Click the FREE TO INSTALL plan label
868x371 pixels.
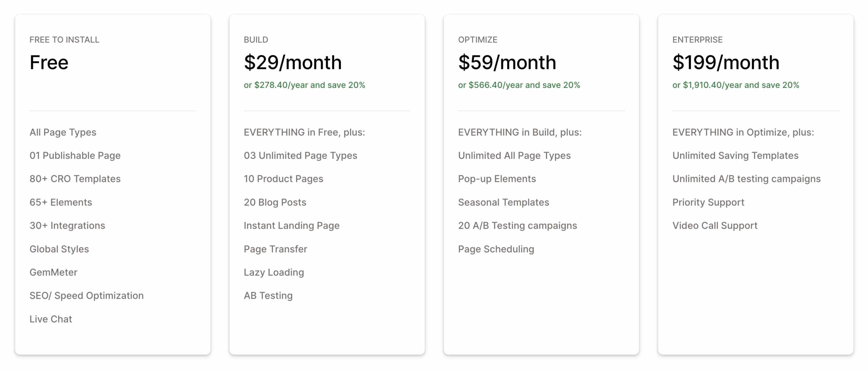[x=64, y=40]
